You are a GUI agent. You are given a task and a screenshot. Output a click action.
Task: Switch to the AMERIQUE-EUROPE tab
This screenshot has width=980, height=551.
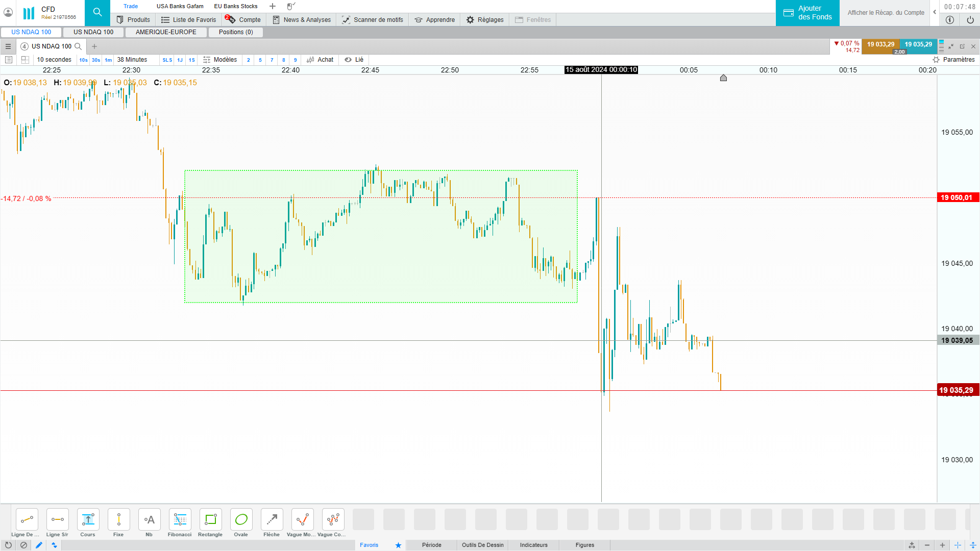tap(166, 32)
